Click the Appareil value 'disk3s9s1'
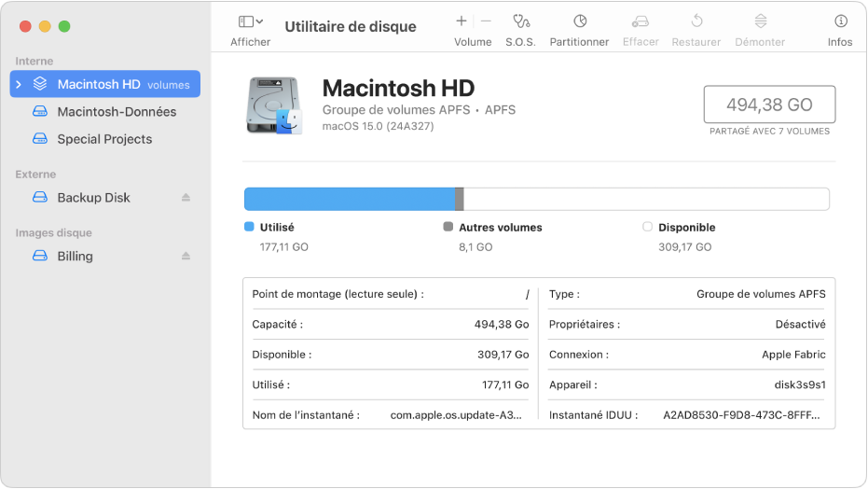Viewport: 868px width, 489px height. pos(800,384)
